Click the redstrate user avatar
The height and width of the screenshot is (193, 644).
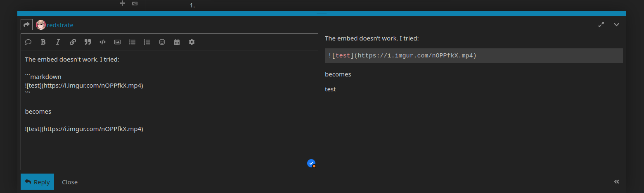pos(40,25)
